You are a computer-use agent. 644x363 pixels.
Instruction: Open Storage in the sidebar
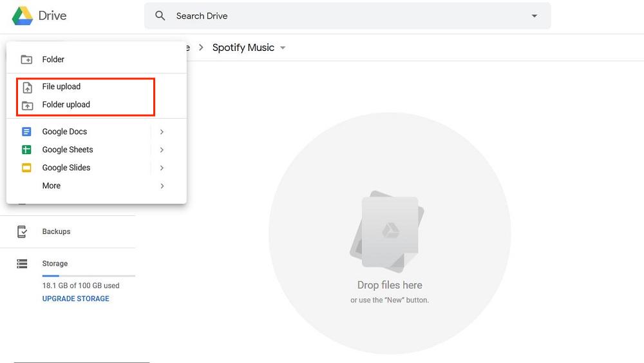pos(55,264)
